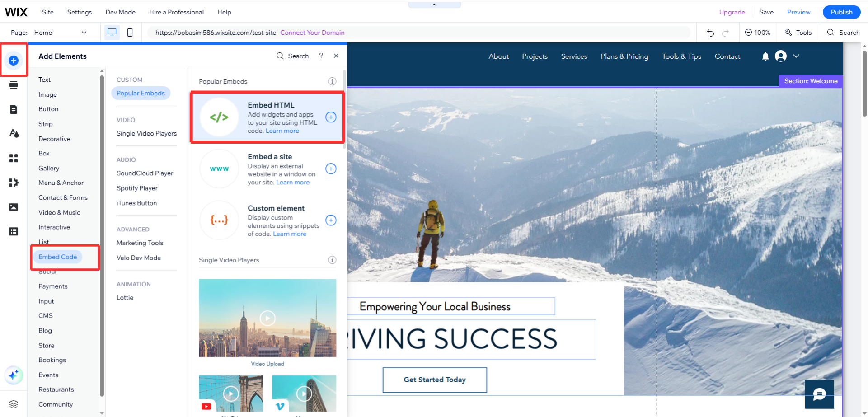
Task: Click the Publish button
Action: tap(841, 12)
